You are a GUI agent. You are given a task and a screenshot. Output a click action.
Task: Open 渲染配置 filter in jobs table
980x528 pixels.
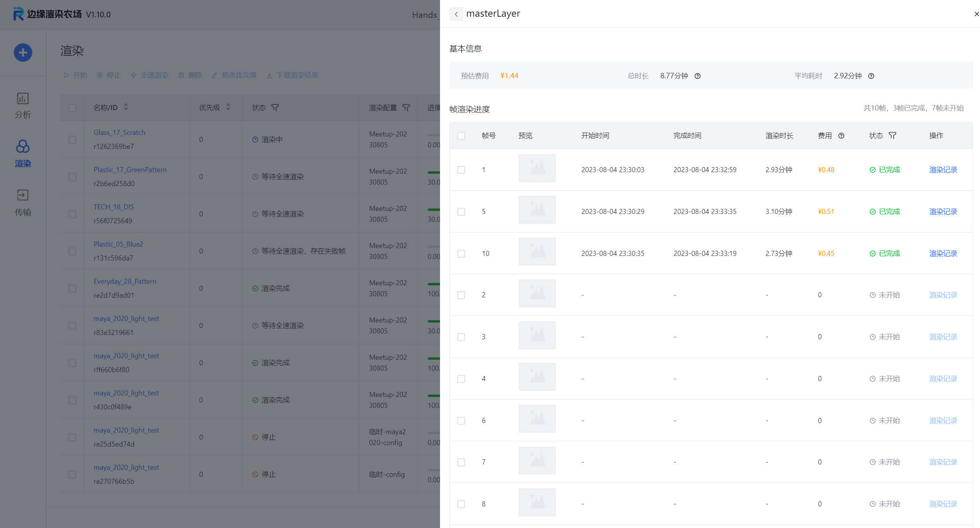[x=406, y=107]
